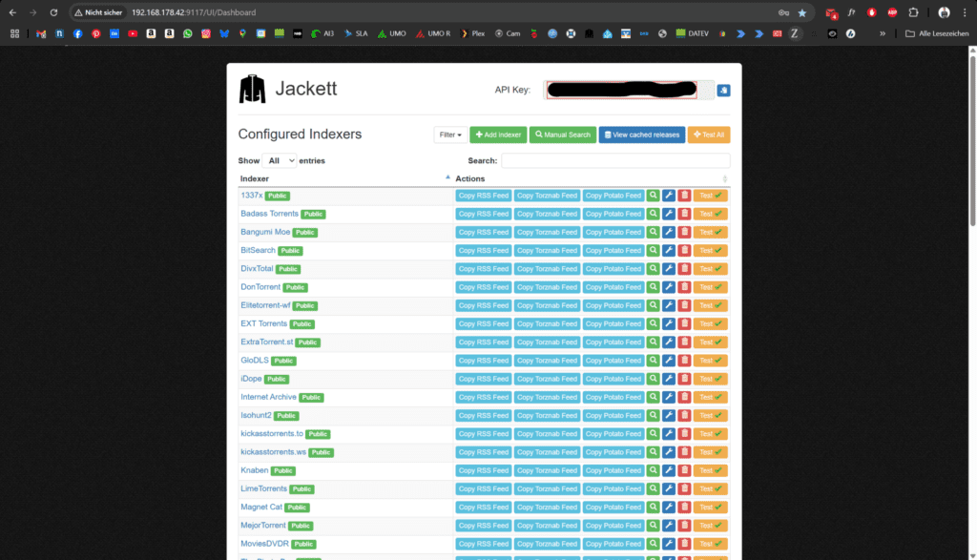The height and width of the screenshot is (560, 977).
Task: Configure kickasstorrents.ws using wrench icon
Action: pos(669,452)
